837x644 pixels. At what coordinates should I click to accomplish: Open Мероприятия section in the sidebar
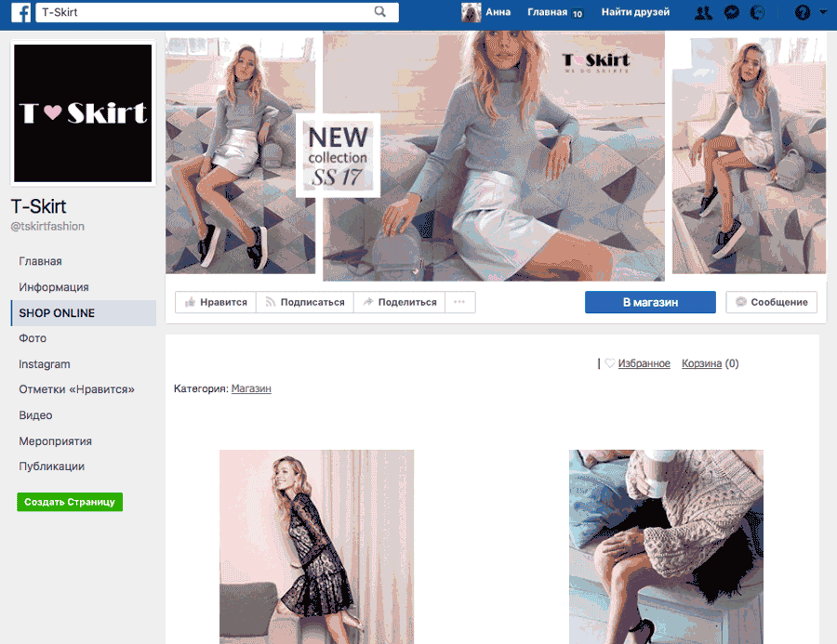56,441
